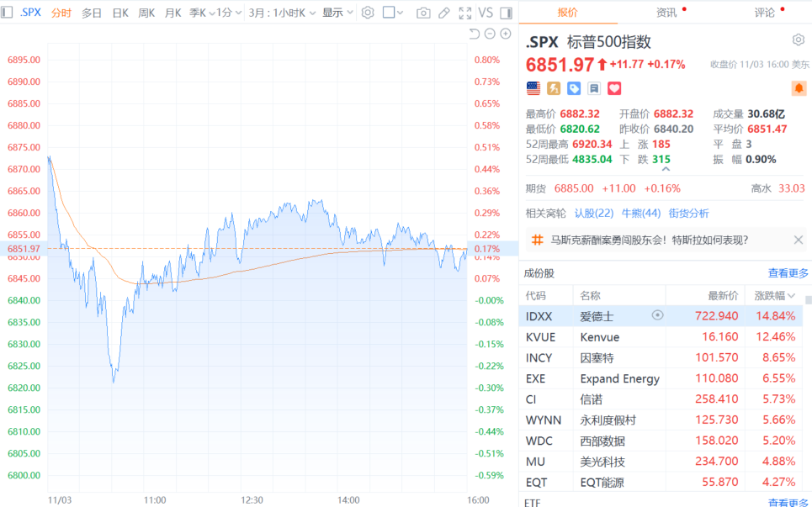Open VS compare function
The image size is (812, 507).
point(486,13)
